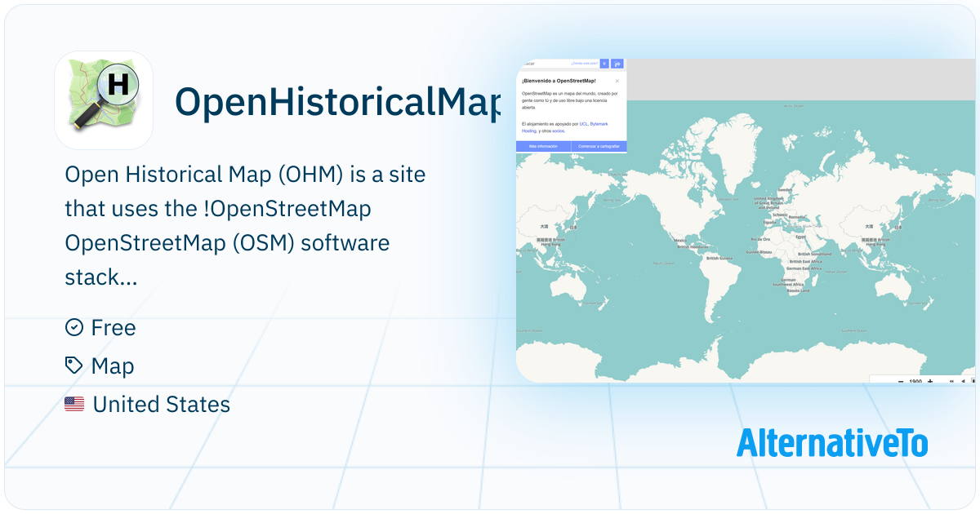The height and width of the screenshot is (514, 980).
Task: Click the "Más información" button
Action: coord(543,146)
